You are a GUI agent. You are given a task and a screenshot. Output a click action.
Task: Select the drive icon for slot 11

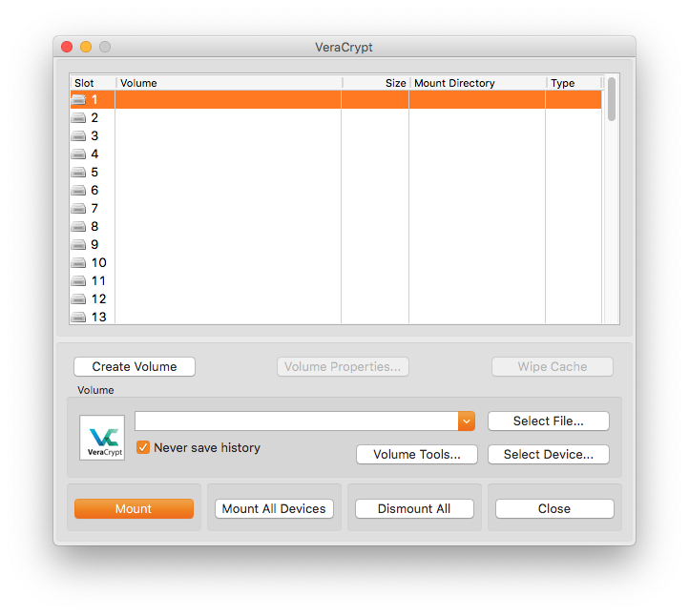tap(78, 281)
